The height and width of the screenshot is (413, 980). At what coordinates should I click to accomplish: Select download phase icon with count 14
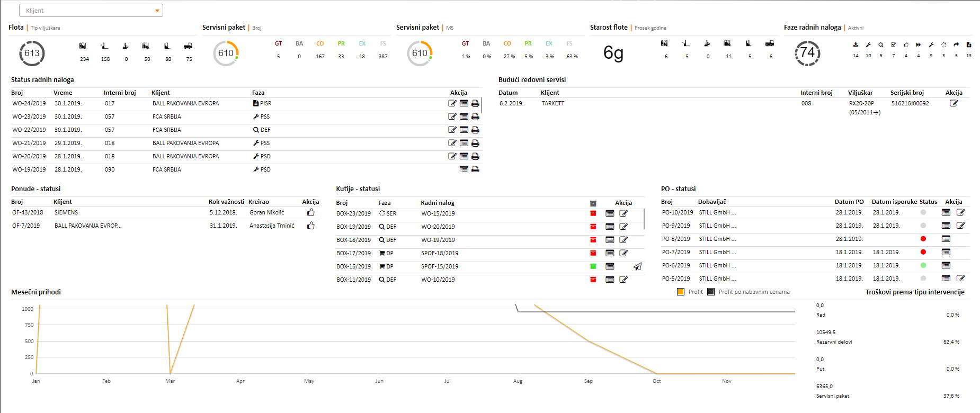point(856,45)
